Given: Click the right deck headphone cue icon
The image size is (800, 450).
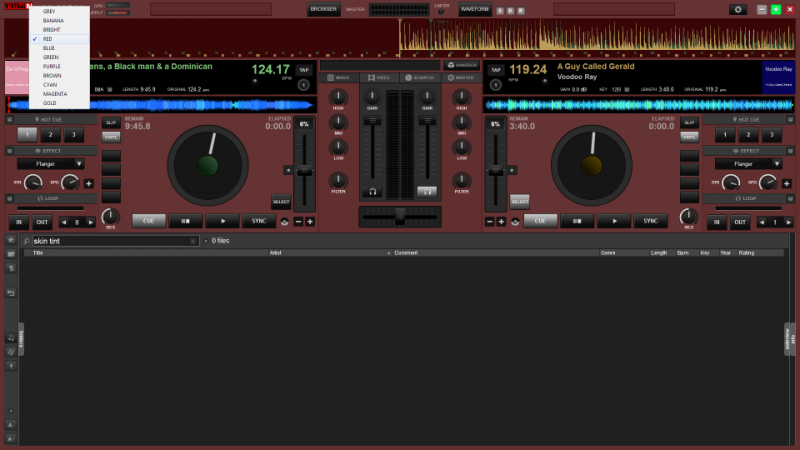Looking at the screenshot, I should [427, 191].
